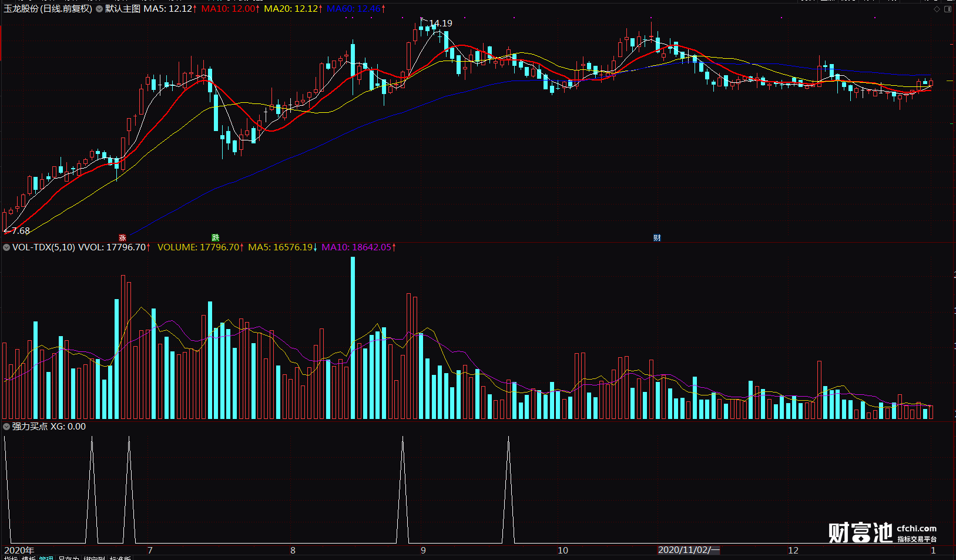The width and height of the screenshot is (956, 560).
Task: Click the 2020/11/02/一 date cursor label
Action: pyautogui.click(x=688, y=550)
